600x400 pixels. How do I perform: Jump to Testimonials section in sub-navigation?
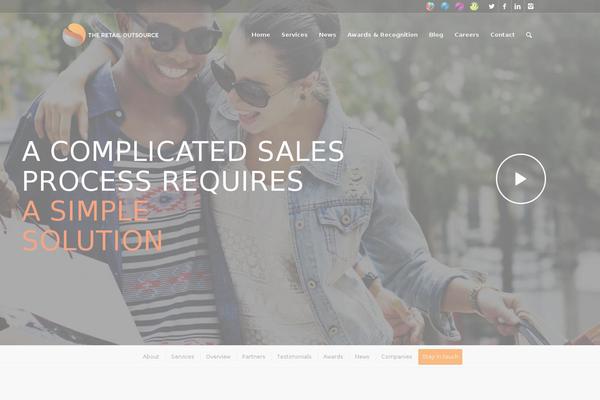point(294,357)
